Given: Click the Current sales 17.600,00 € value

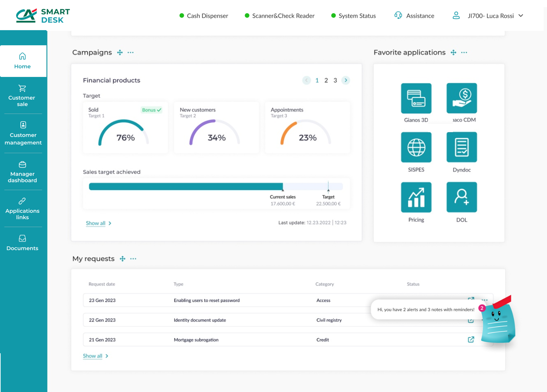Looking at the screenshot, I should coord(283,204).
